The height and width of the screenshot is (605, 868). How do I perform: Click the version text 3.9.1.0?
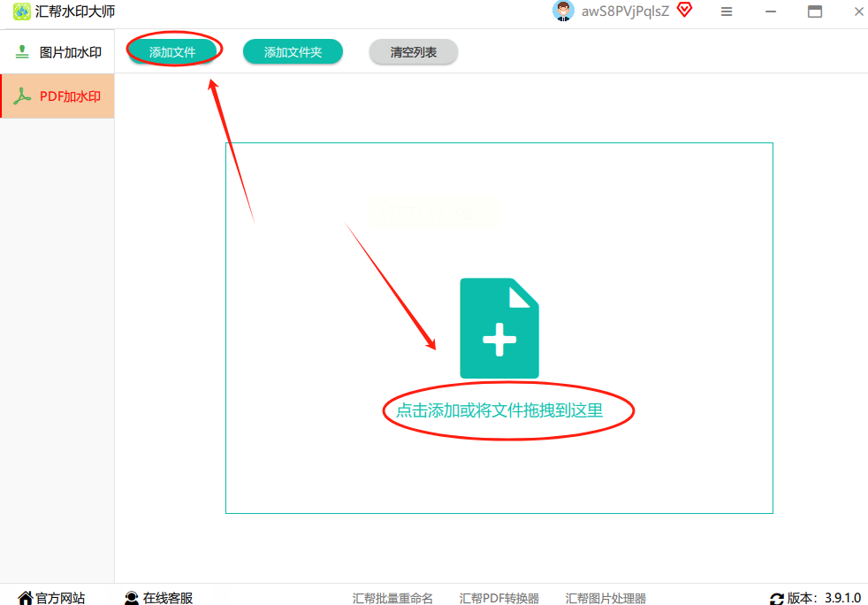click(x=842, y=598)
